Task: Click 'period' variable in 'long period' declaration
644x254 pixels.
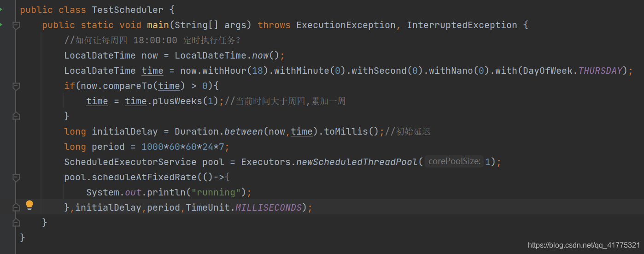Action: coord(108,147)
